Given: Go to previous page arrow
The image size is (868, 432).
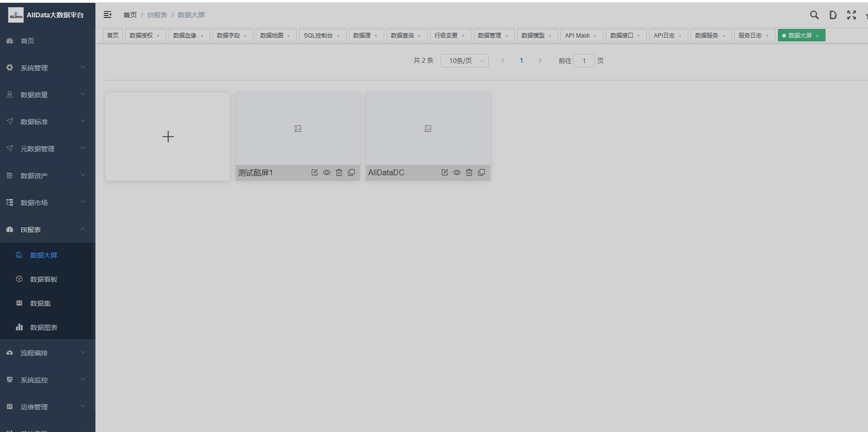Looking at the screenshot, I should tap(503, 61).
